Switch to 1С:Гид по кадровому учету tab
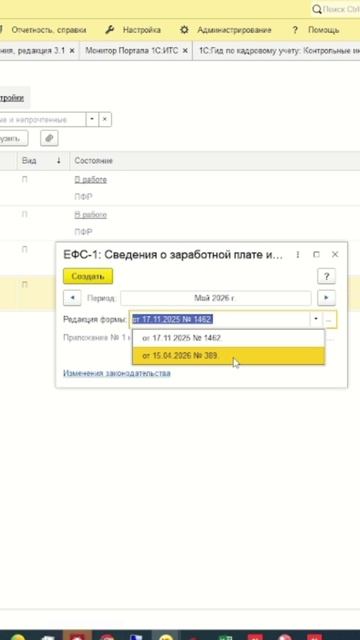Viewport: 360px width, 640px height. [278, 51]
